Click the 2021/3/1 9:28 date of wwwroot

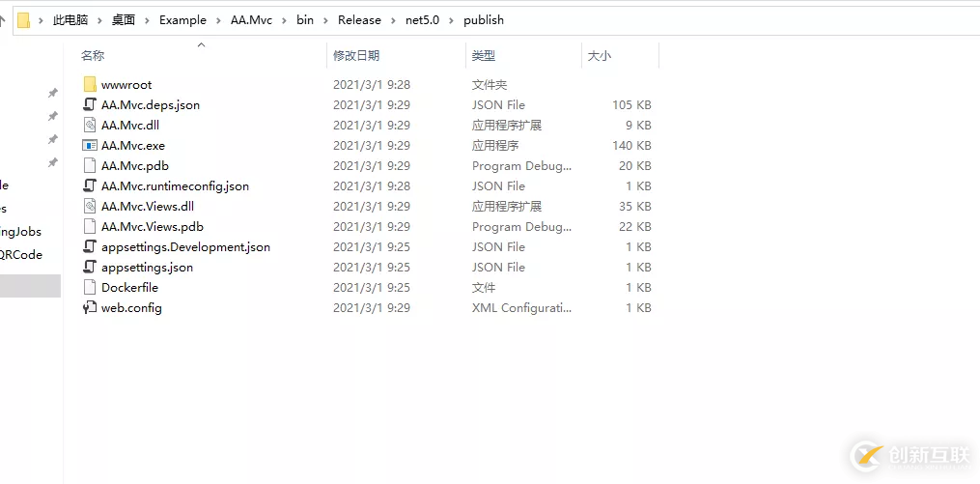(372, 84)
